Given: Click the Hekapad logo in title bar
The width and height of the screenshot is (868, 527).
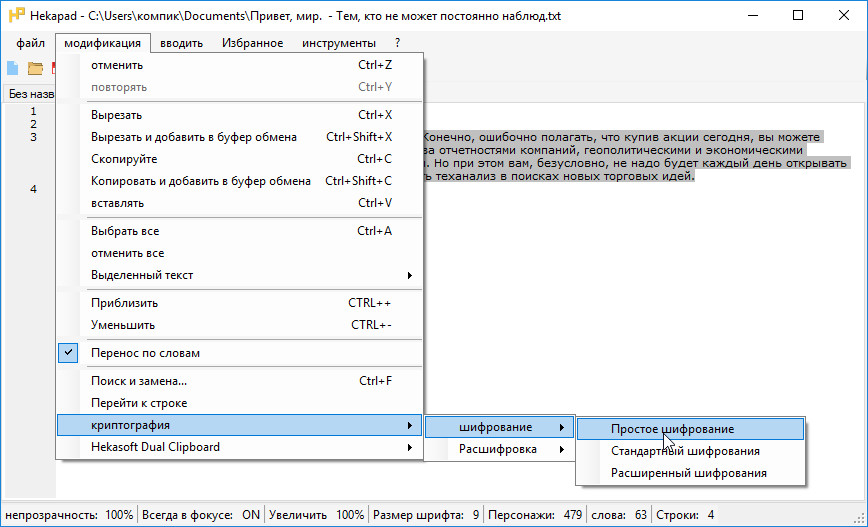Looking at the screenshot, I should tap(17, 15).
